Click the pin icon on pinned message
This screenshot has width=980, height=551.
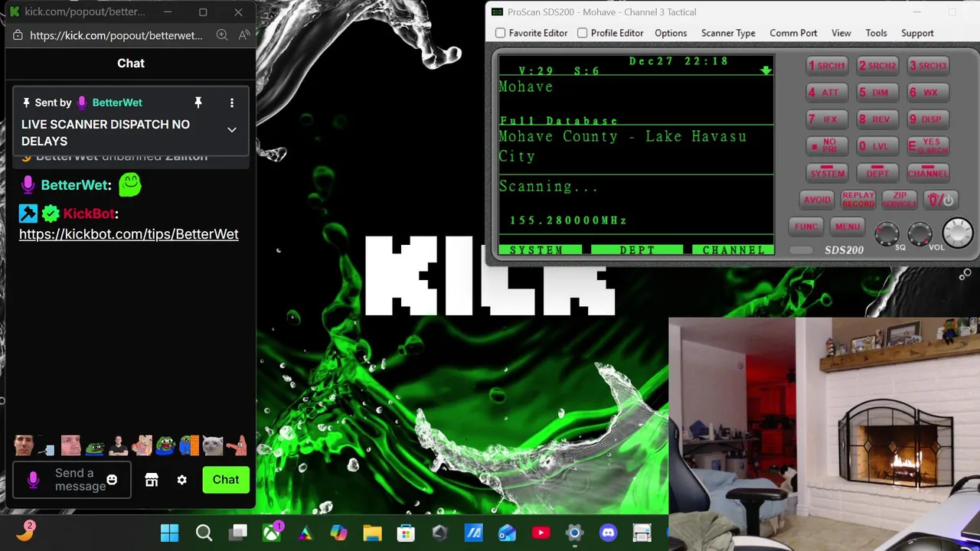[198, 103]
